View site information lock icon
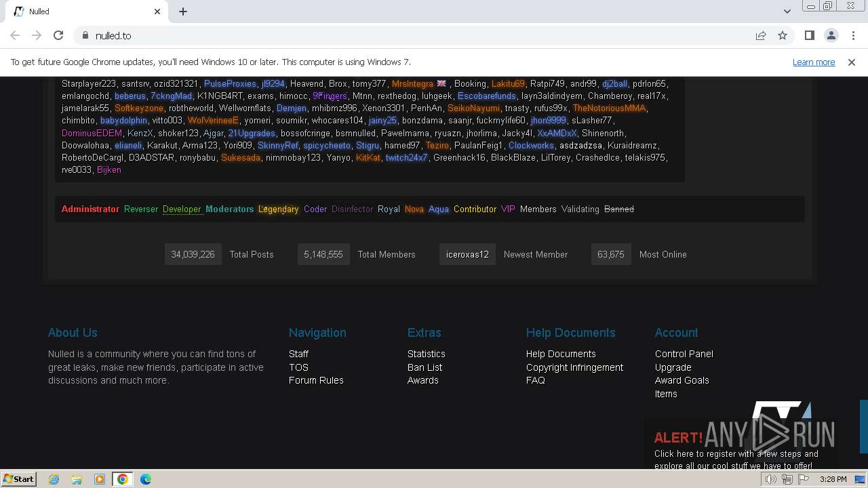Screen dimensions: 868x488 pyautogui.click(x=85, y=35)
